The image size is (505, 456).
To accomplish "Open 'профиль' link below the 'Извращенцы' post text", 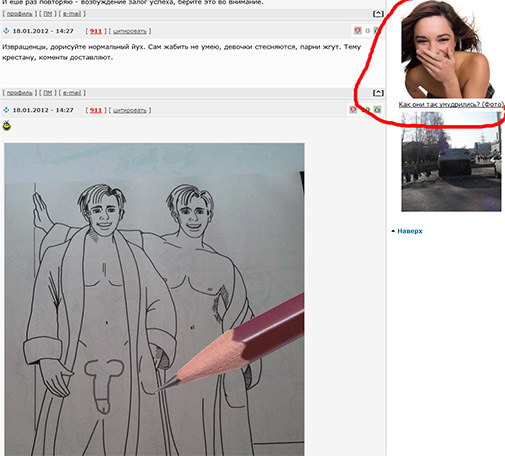I will [20, 93].
